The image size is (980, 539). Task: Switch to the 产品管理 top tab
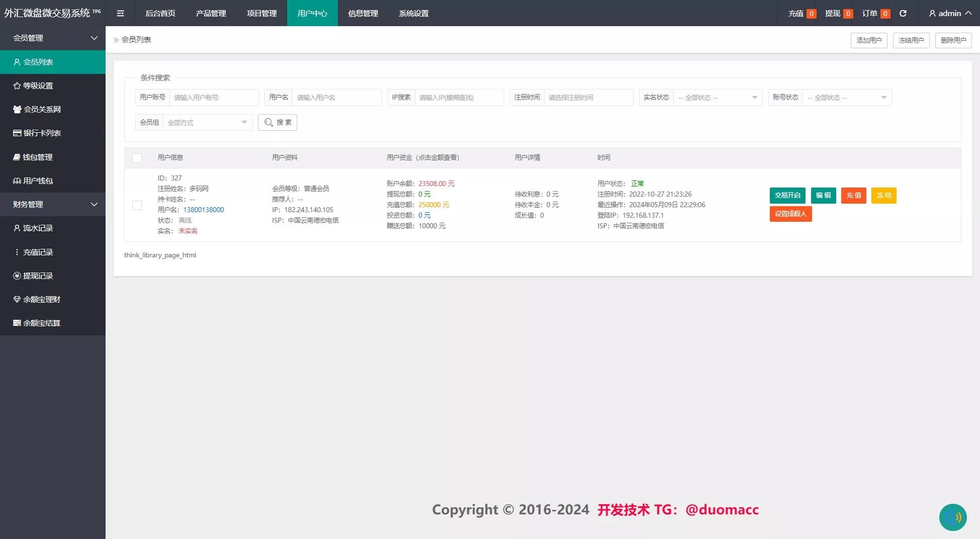tap(211, 14)
